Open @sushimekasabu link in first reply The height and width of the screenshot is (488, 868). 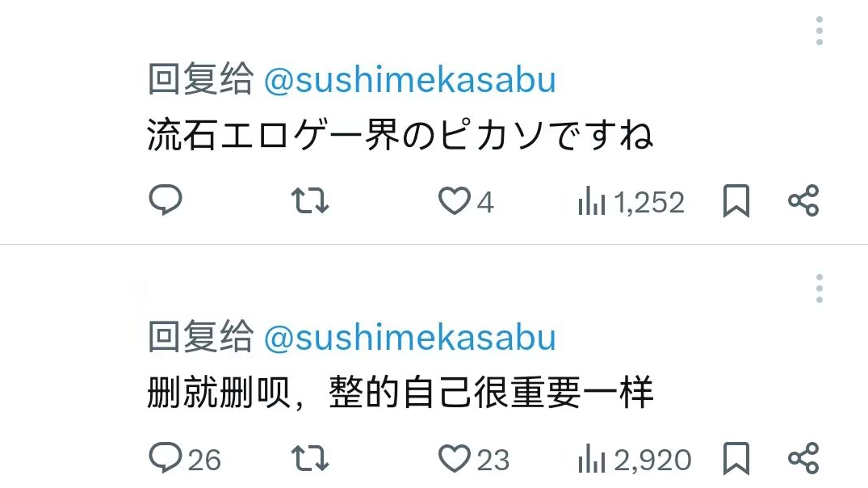[409, 81]
